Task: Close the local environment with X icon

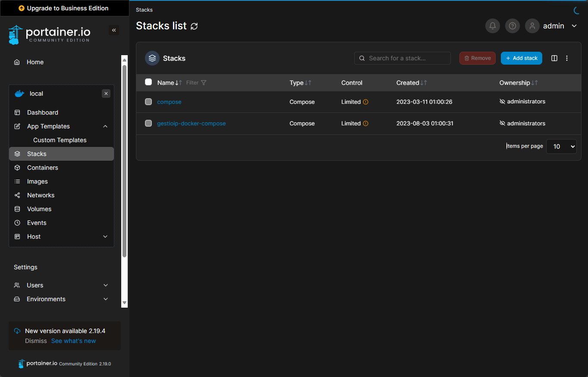Action: click(106, 93)
